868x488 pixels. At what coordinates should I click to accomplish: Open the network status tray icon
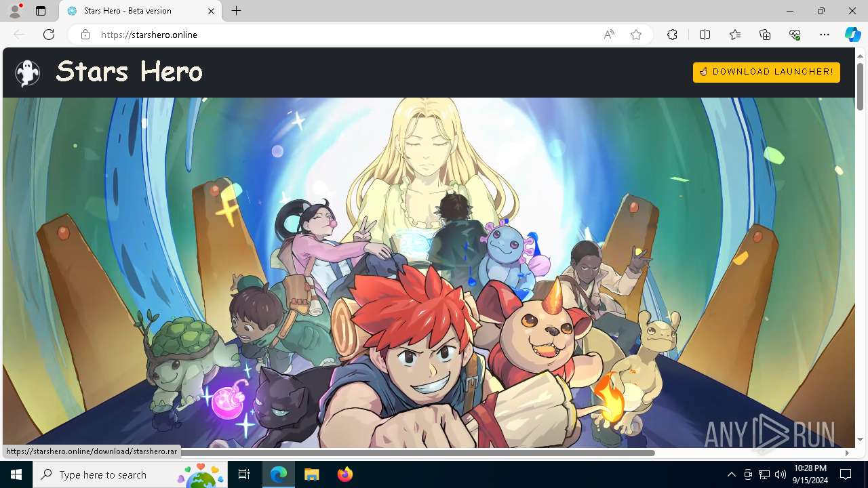pyautogui.click(x=764, y=474)
